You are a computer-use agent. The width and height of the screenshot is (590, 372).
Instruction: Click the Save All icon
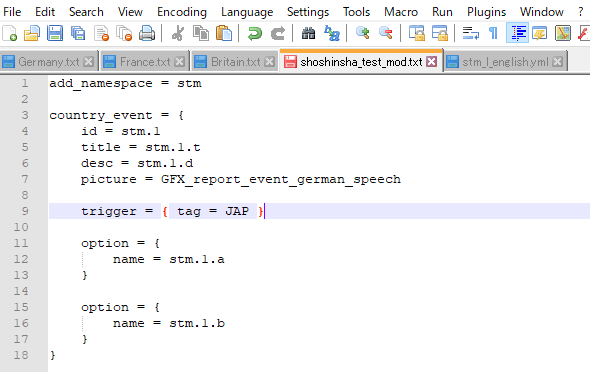(78, 33)
